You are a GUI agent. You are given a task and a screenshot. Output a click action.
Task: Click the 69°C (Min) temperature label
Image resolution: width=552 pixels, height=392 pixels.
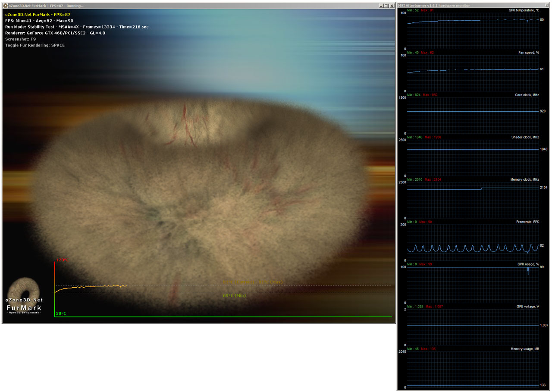coord(234,295)
